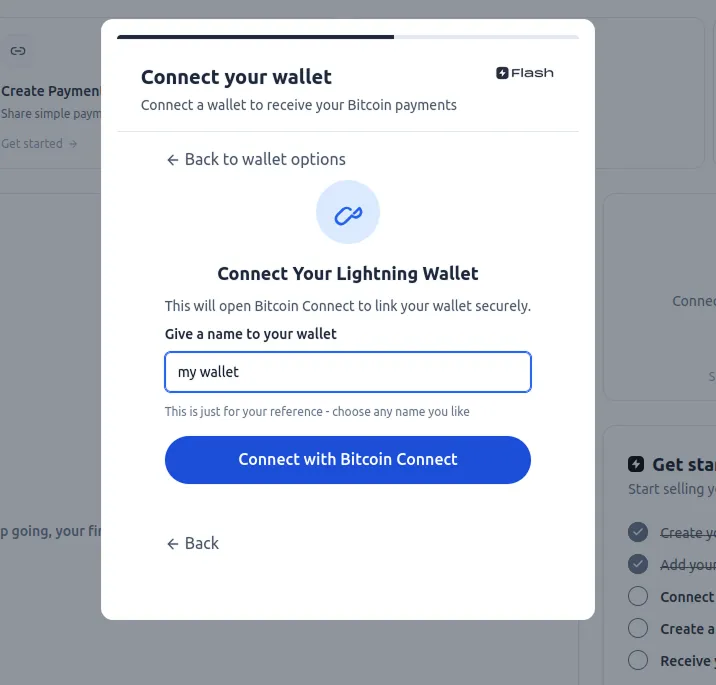716x685 pixels.
Task: Click the "Connect Your Lightning Wallet" heading
Action: [347, 273]
